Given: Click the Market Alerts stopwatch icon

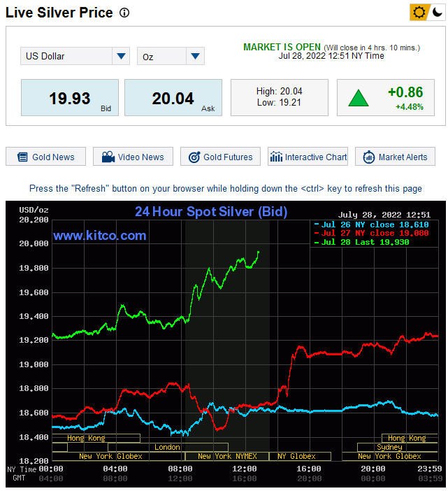Looking at the screenshot, I should [369, 157].
